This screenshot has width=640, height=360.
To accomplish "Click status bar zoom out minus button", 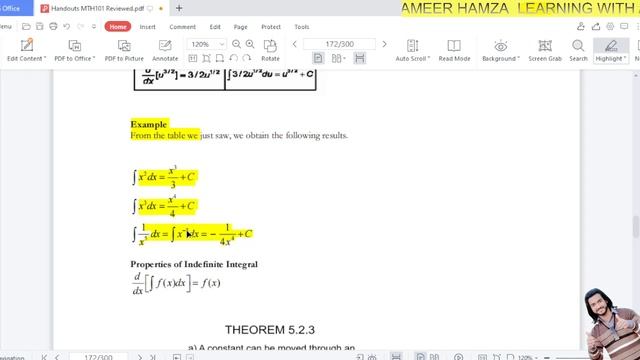I will (x=547, y=358).
